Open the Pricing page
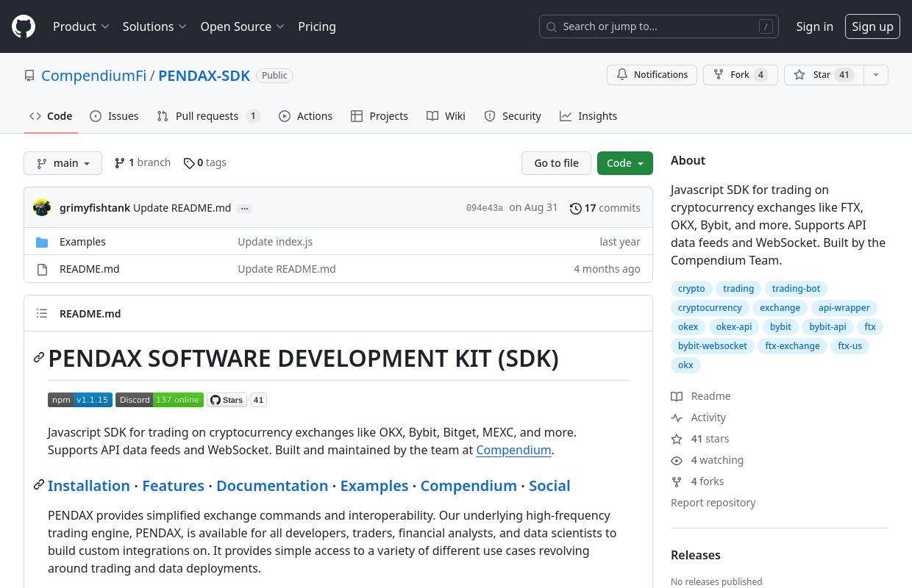 tap(317, 26)
